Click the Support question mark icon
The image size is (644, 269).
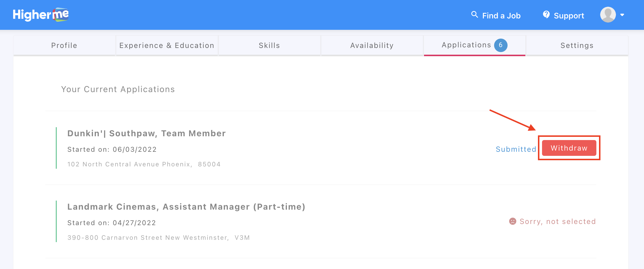click(x=546, y=15)
